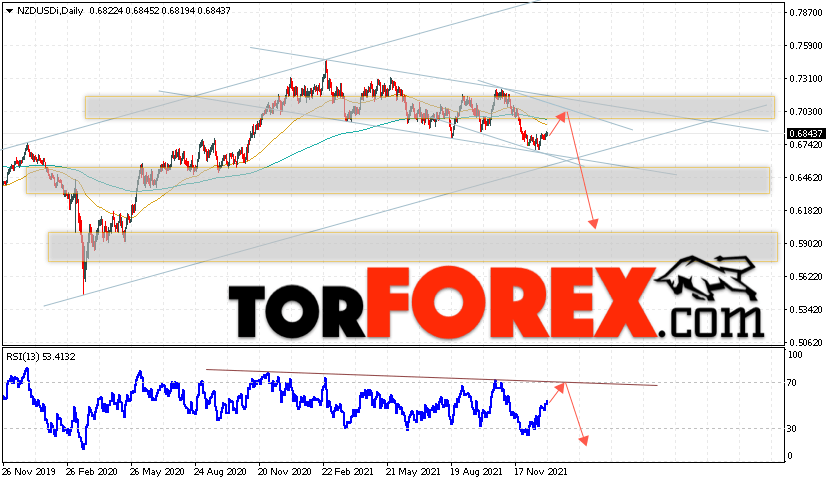Click the OHLC values 0.68224 0.68452 0.68194 0.68437
The height and width of the screenshot is (483, 830).
(x=160, y=11)
